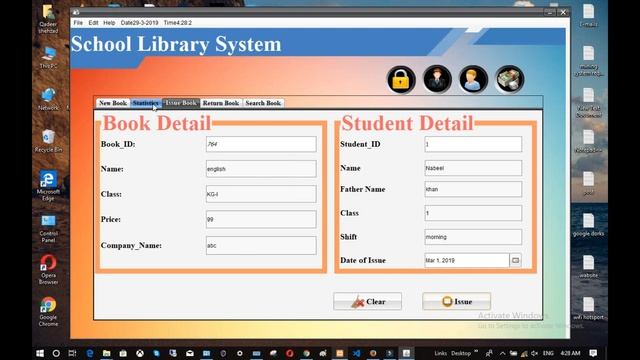Open Task View on the taskbar
The image size is (640, 360).
72,353
